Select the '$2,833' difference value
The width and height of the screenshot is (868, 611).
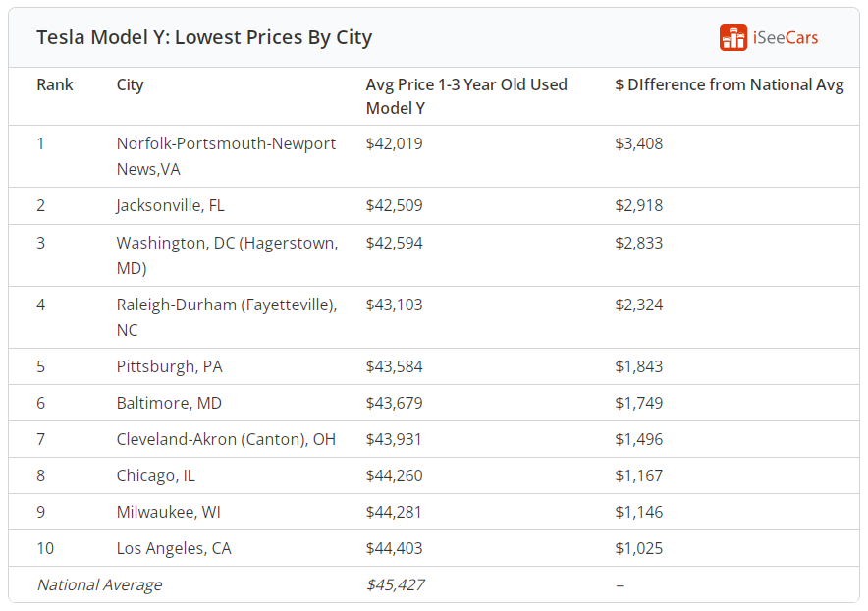pos(639,244)
